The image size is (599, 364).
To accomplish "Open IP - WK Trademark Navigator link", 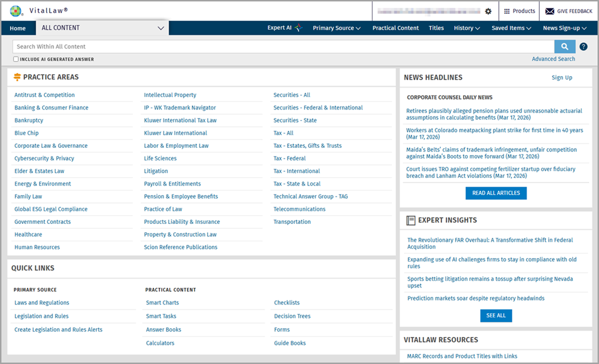I will pyautogui.click(x=180, y=108).
